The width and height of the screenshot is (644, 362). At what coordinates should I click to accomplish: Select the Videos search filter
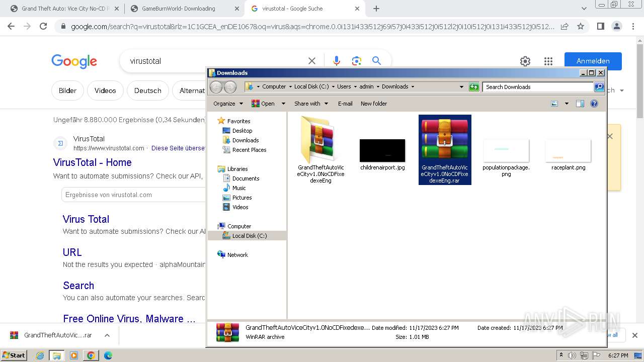[x=105, y=90]
